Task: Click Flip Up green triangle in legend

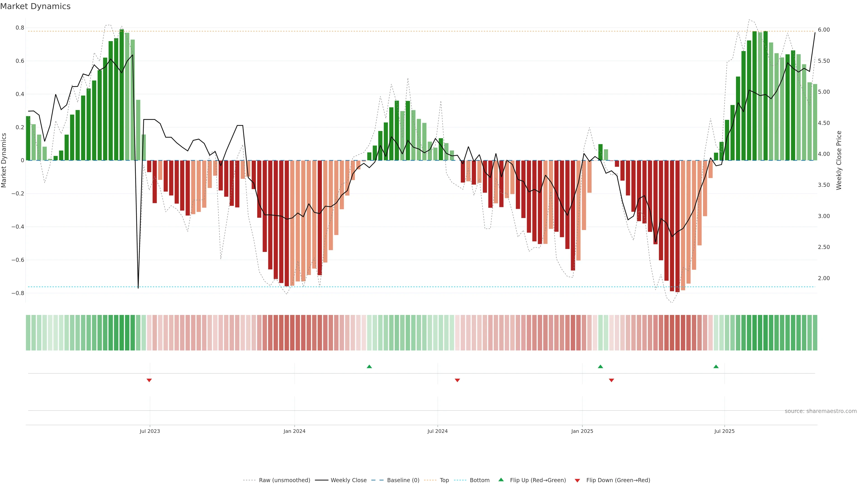Action: [501, 480]
